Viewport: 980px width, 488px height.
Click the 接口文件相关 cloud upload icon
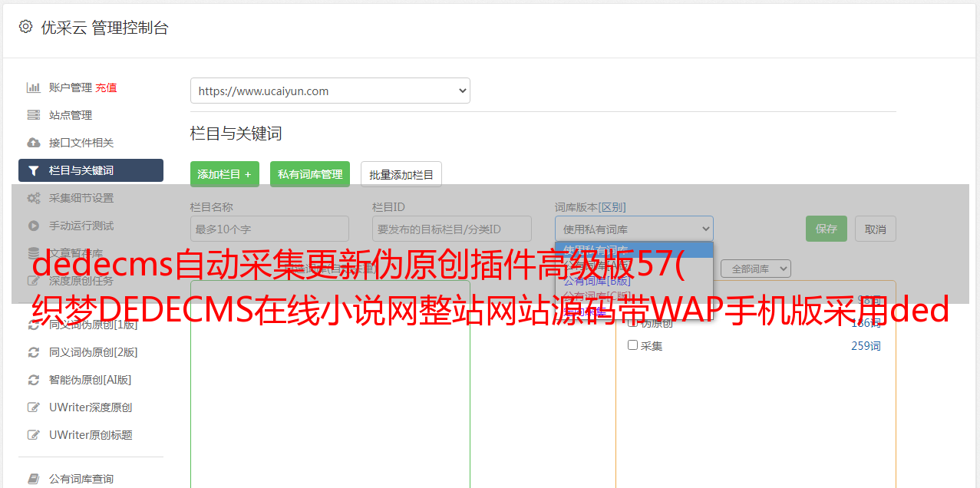click(33, 143)
